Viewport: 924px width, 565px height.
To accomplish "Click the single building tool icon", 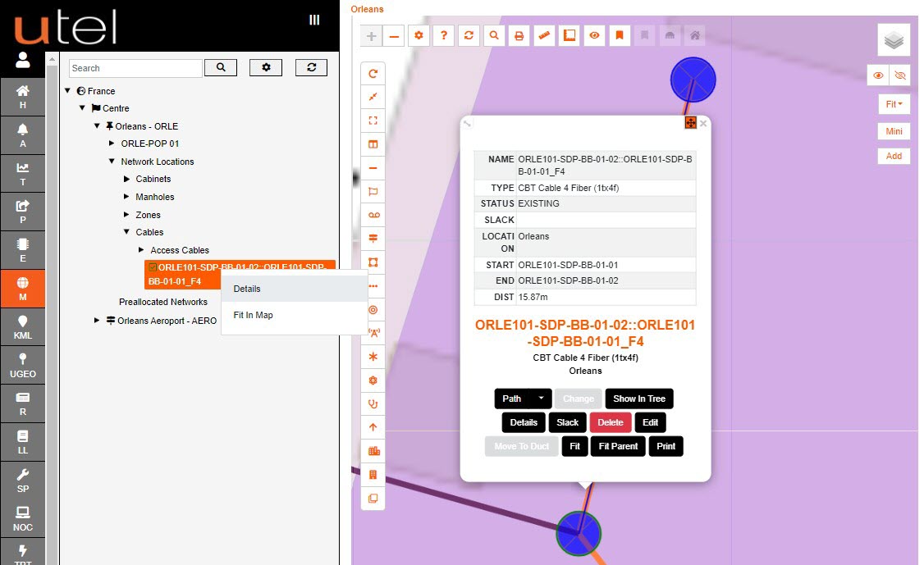I will pyautogui.click(x=373, y=475).
